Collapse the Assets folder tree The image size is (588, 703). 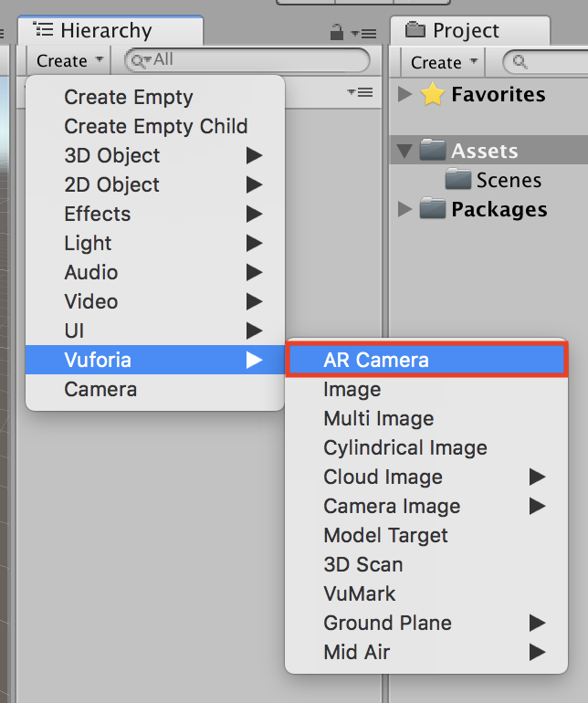(405, 152)
